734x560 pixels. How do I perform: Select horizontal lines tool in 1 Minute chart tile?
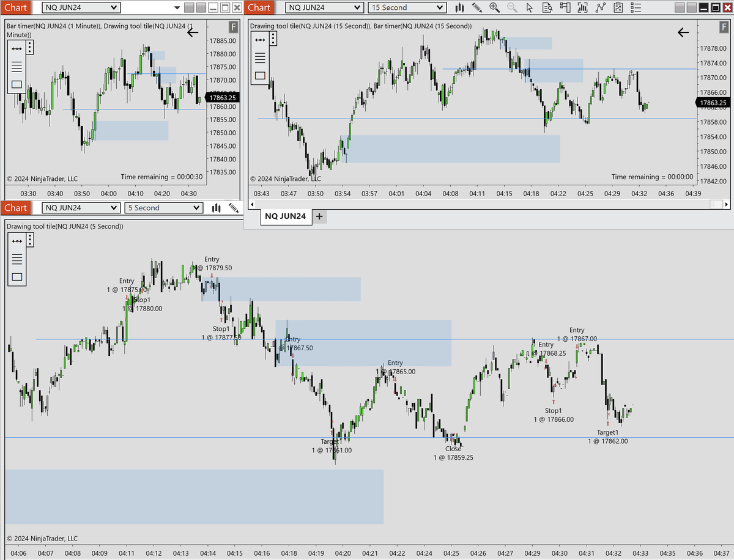[17, 67]
